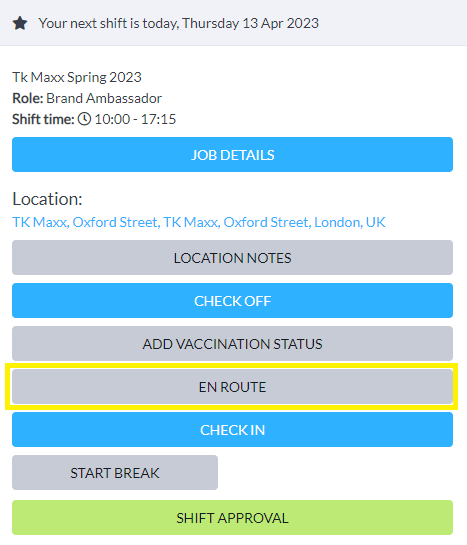Select the 'Brand Ambassador' role text
467x545 pixels.
point(104,98)
